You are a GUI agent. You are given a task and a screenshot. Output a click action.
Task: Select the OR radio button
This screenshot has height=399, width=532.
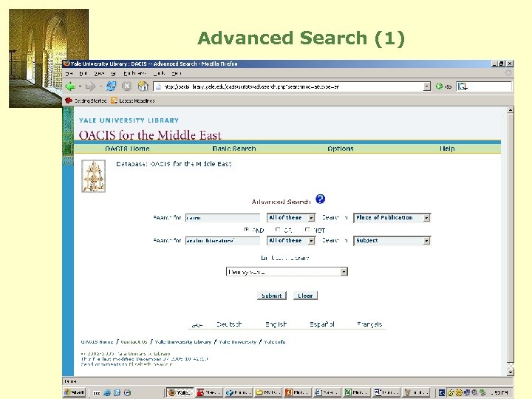(278, 230)
